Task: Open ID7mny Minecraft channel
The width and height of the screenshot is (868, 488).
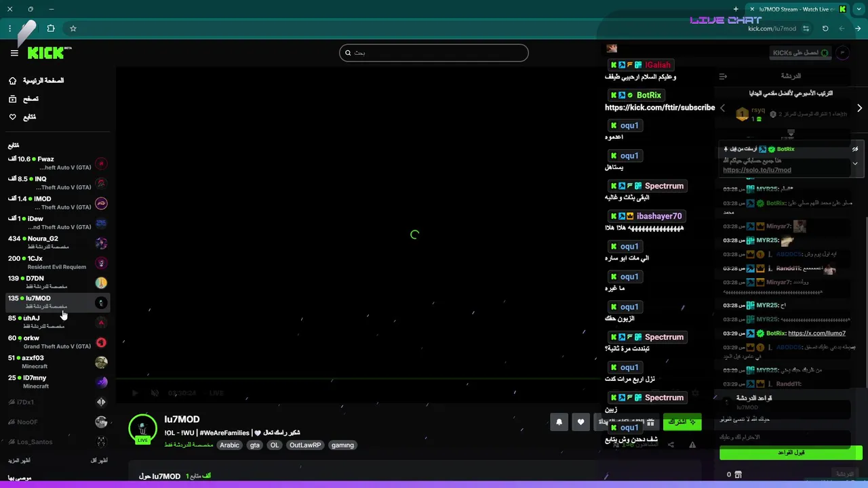Action: (57, 382)
